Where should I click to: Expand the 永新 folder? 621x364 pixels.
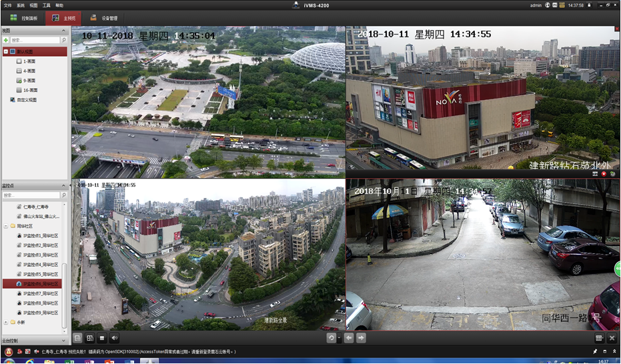(6, 323)
